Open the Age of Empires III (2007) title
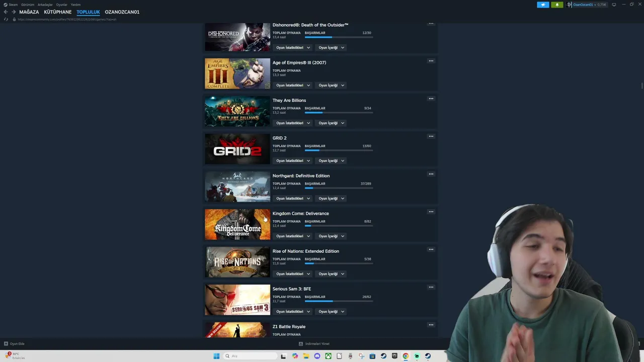644x362 pixels. click(299, 63)
